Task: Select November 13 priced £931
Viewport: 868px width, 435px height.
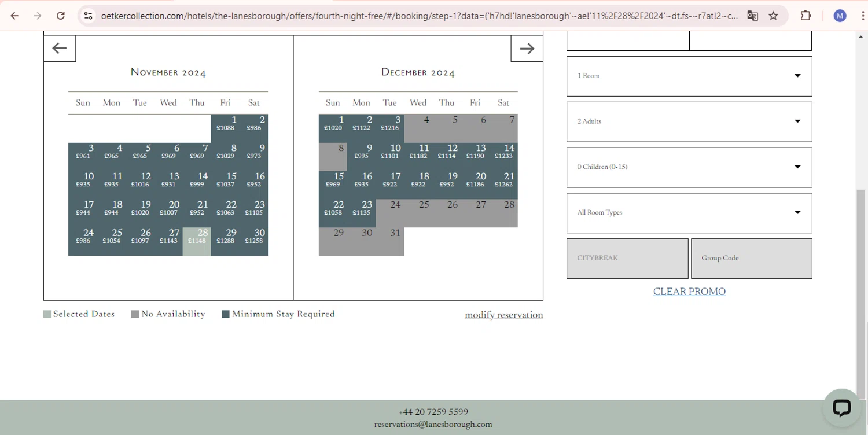Action: pos(168,185)
